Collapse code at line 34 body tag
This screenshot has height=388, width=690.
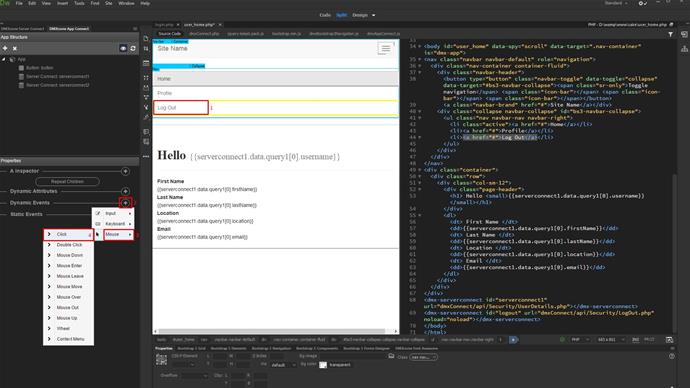pyautogui.click(x=419, y=46)
